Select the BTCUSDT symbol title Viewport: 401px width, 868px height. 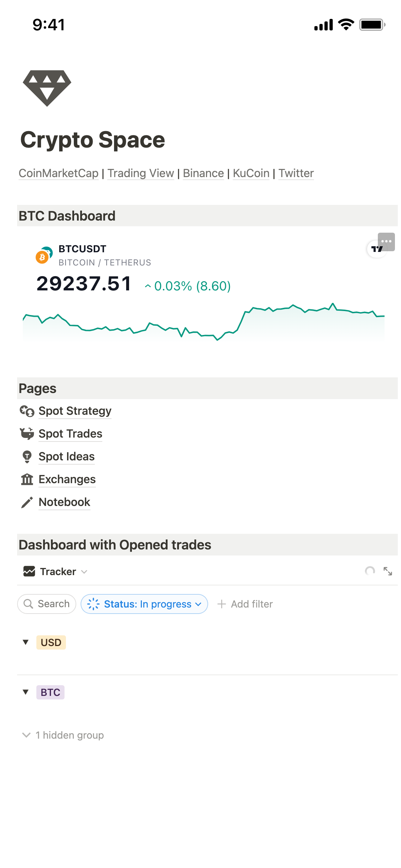[82, 249]
